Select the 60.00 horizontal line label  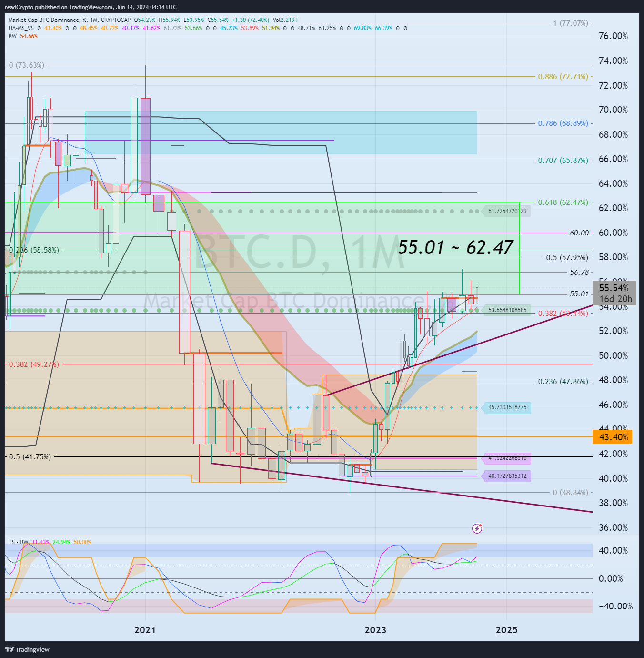[580, 233]
